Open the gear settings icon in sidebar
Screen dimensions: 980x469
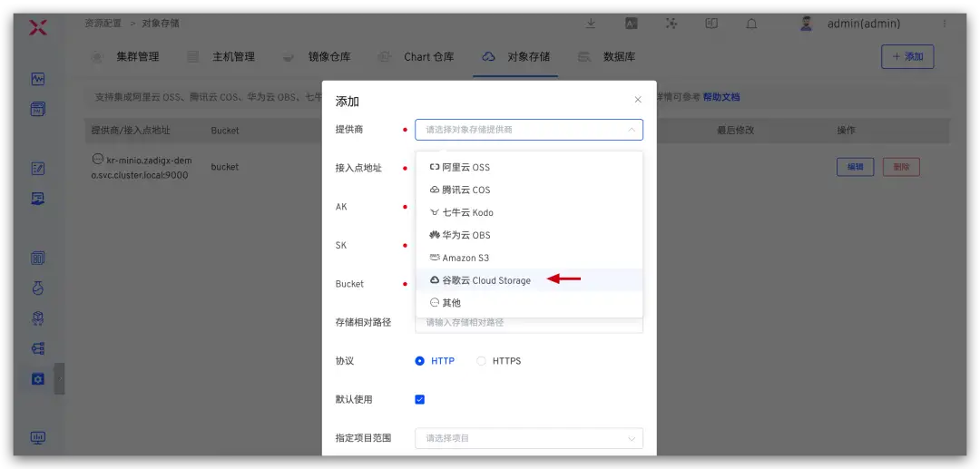click(38, 378)
